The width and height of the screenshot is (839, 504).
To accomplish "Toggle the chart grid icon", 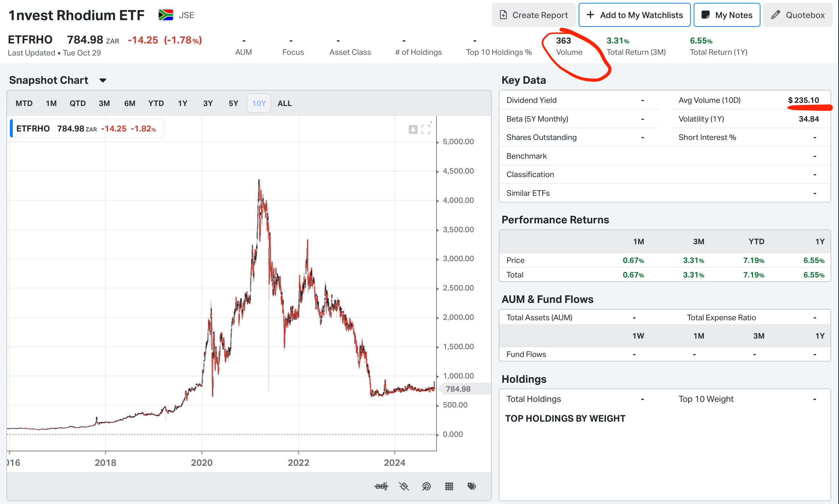I will (x=449, y=486).
